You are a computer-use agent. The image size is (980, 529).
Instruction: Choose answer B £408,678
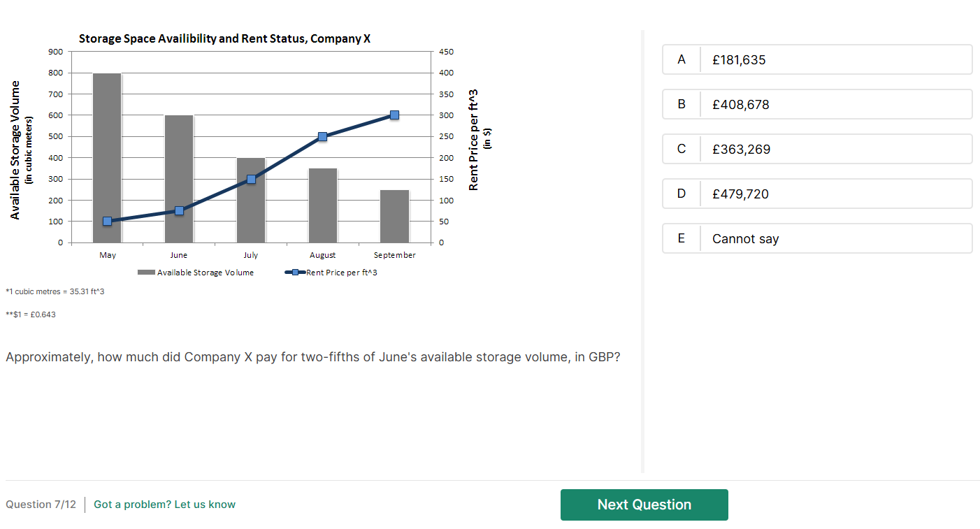(816, 104)
